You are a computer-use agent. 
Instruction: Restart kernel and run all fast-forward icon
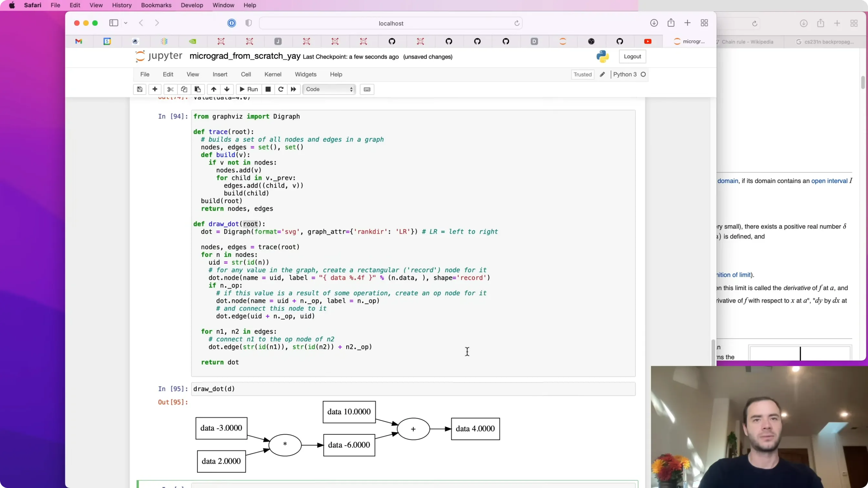pyautogui.click(x=294, y=89)
